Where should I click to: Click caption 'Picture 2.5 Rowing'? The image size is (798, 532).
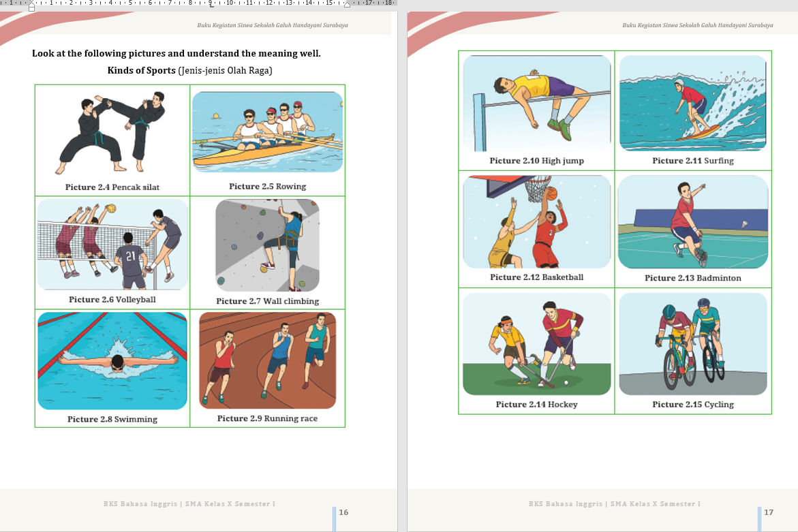[x=268, y=186]
